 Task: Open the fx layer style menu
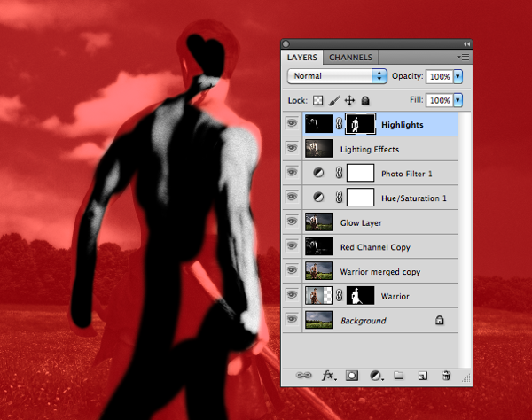click(x=328, y=376)
